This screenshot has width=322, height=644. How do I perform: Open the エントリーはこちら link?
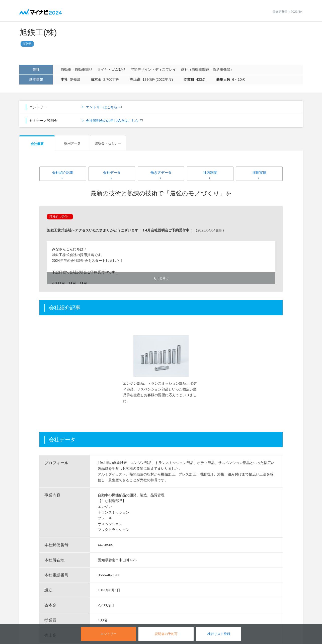point(101,107)
